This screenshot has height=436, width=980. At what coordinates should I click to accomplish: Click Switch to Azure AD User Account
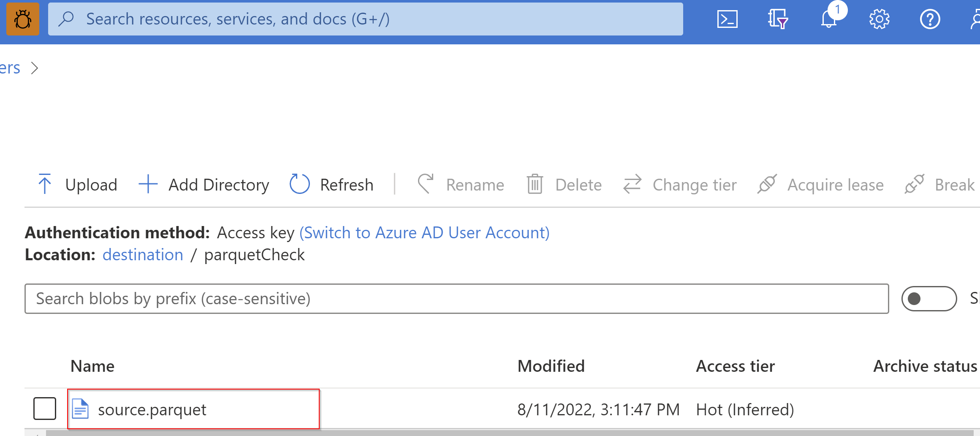coord(424,233)
